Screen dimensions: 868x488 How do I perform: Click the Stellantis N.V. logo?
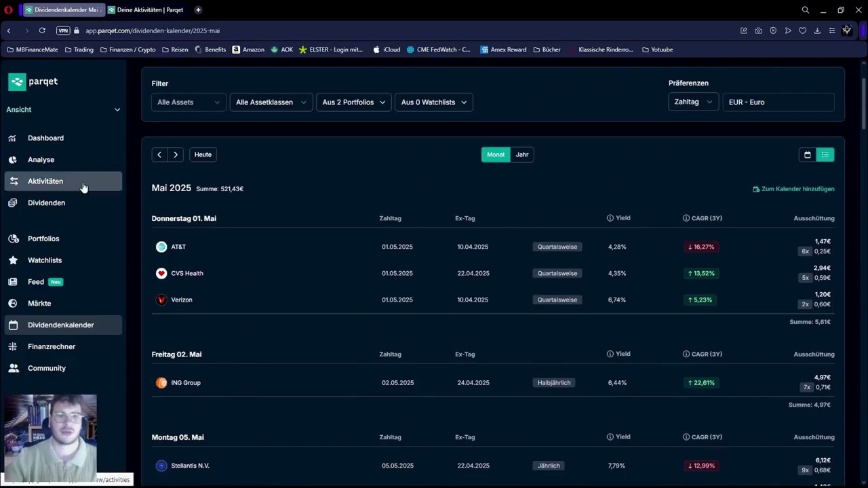pyautogui.click(x=161, y=466)
